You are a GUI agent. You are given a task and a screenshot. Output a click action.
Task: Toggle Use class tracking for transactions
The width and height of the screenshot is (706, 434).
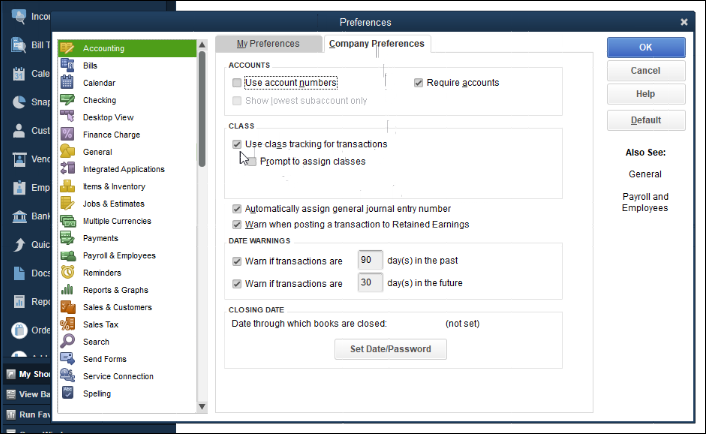pos(237,144)
